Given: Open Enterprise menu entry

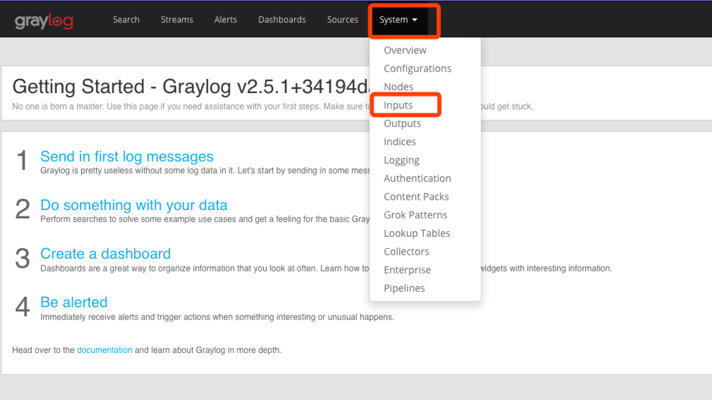Looking at the screenshot, I should pos(407,270).
